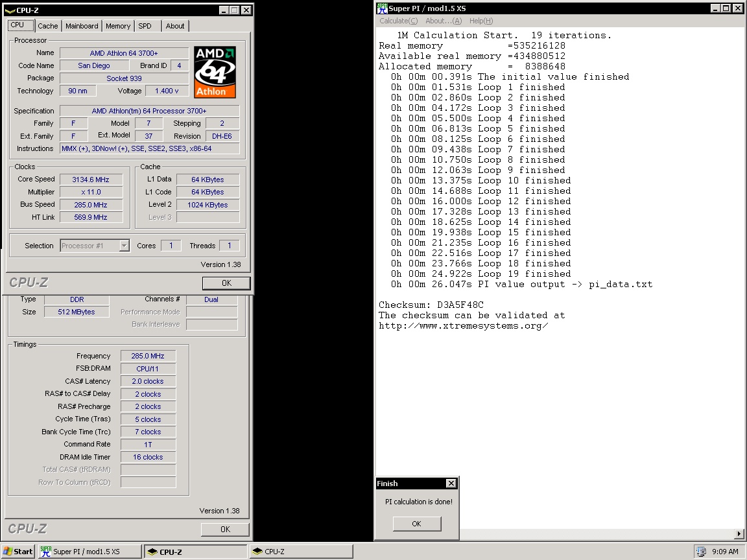Switch to the Mainboard tab
Image resolution: width=747 pixels, height=560 pixels.
pos(82,26)
